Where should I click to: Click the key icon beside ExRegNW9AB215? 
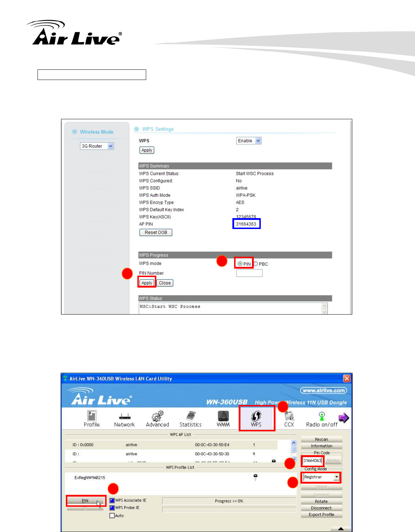(256, 477)
